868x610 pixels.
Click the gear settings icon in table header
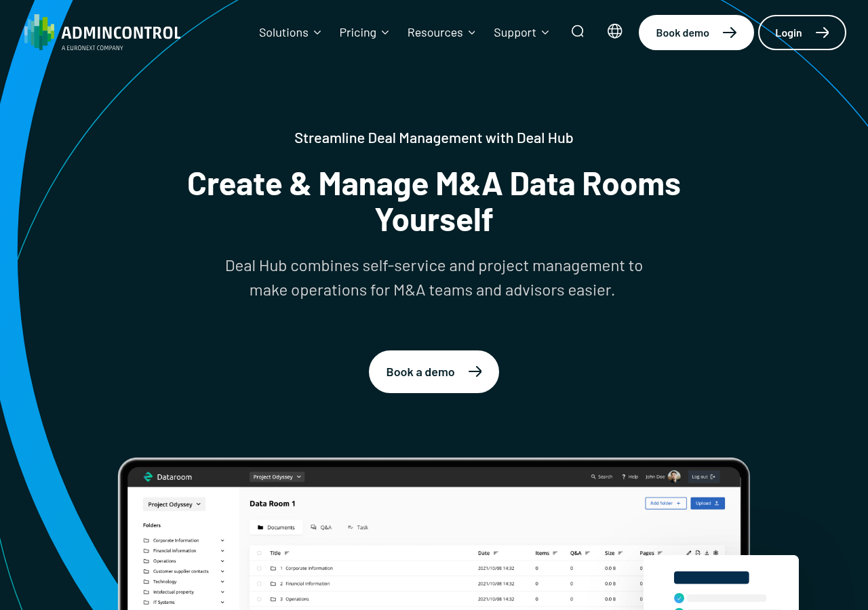point(715,553)
